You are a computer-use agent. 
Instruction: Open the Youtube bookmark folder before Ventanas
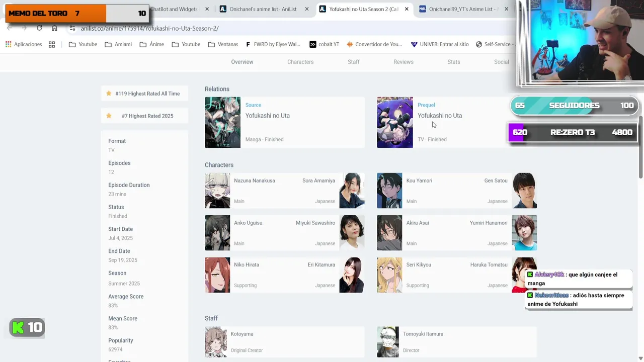186,44
